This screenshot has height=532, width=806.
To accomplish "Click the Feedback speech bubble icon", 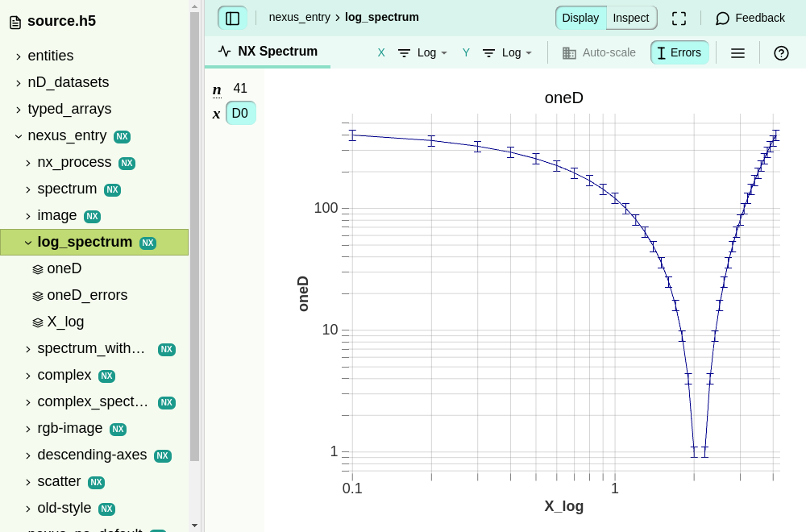I will [x=722, y=19].
